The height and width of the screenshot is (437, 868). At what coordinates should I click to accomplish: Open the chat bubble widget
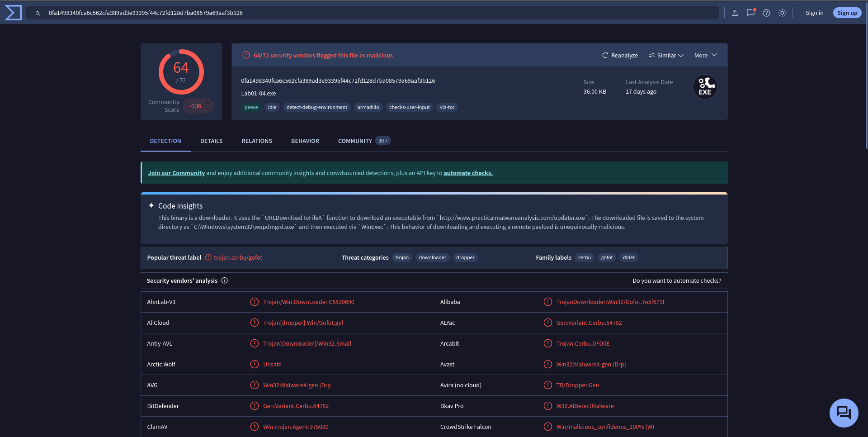coord(844,413)
